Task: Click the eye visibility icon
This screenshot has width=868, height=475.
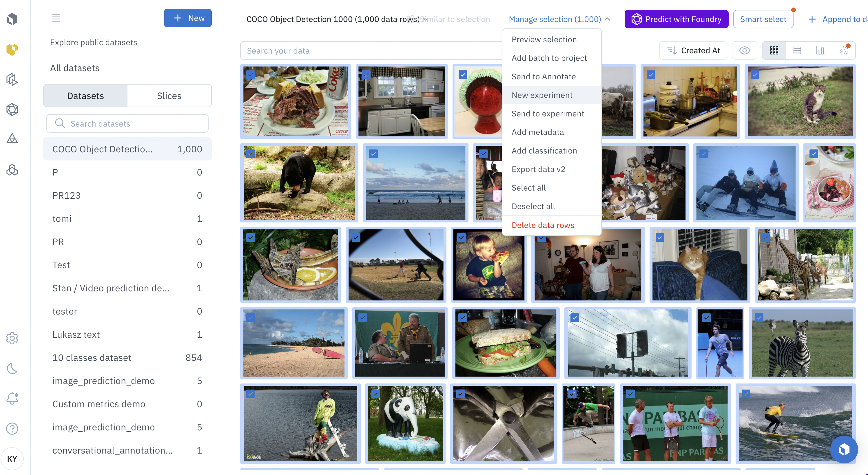Action: point(745,50)
